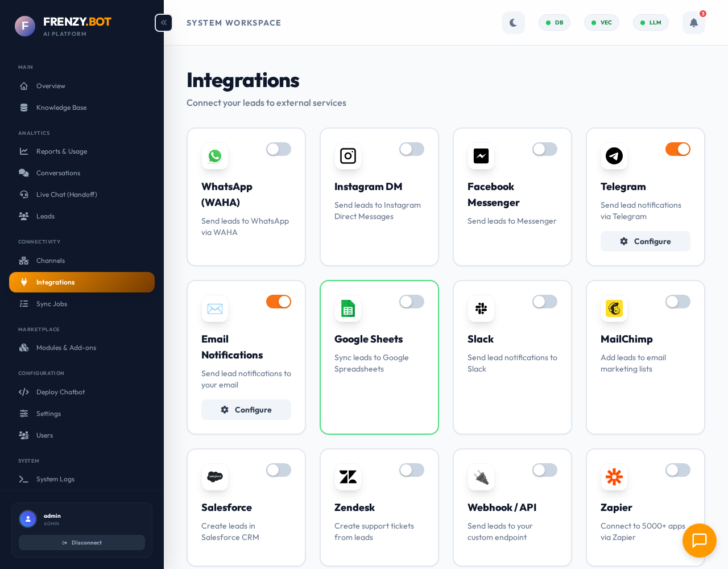Open the floating chat widget
This screenshot has height=569, width=728.
tap(700, 541)
